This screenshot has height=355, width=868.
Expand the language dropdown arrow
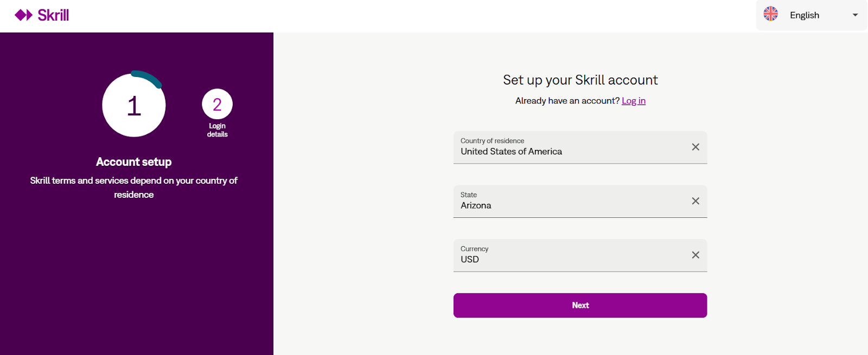coord(855,15)
